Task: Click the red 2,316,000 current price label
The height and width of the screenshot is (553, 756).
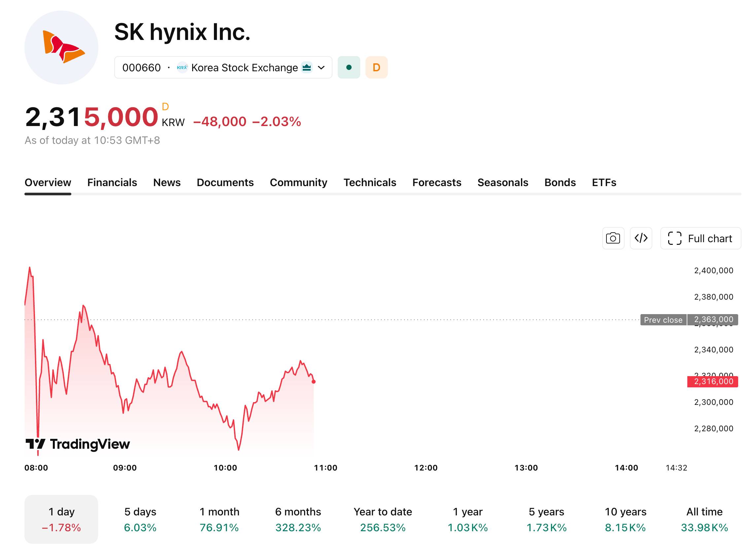Action: pos(712,382)
